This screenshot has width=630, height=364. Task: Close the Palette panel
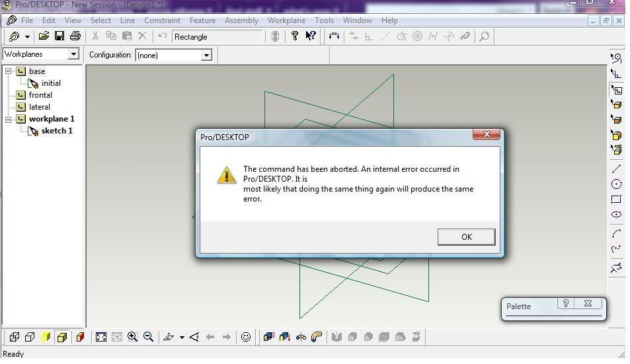click(588, 303)
